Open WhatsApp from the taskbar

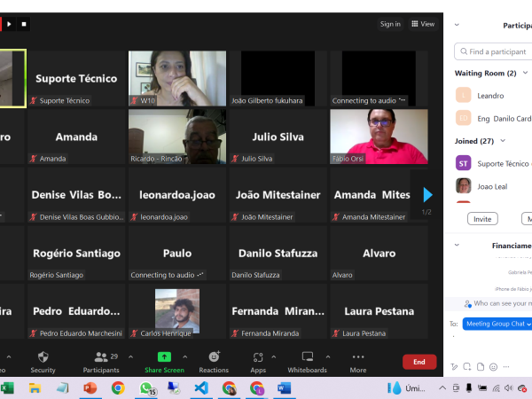pyautogui.click(x=147, y=388)
